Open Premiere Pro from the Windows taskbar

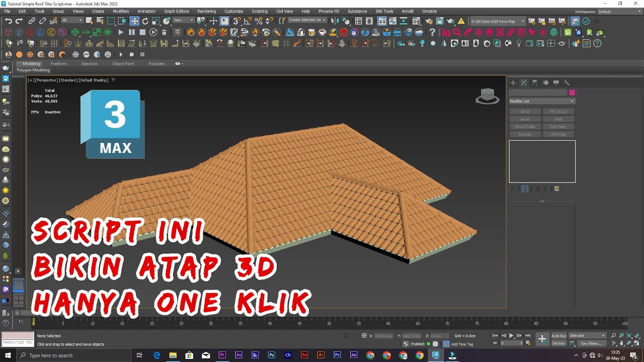pyautogui.click(x=222, y=355)
